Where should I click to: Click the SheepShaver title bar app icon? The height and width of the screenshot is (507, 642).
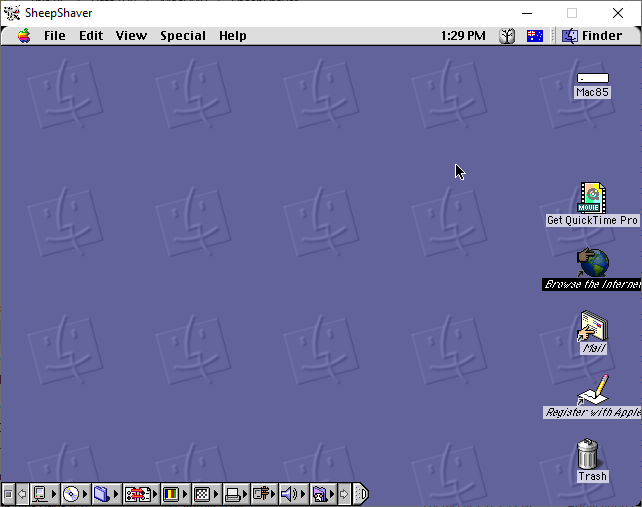click(x=12, y=13)
